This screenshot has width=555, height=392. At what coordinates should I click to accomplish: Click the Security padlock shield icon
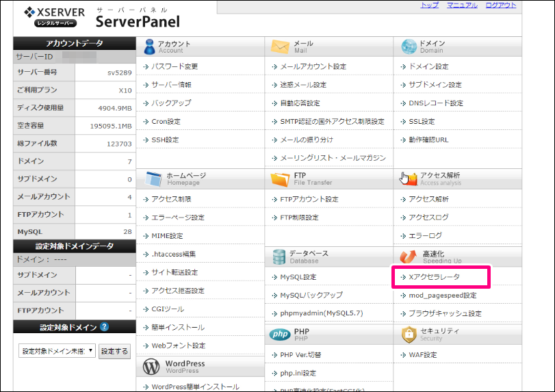(409, 335)
